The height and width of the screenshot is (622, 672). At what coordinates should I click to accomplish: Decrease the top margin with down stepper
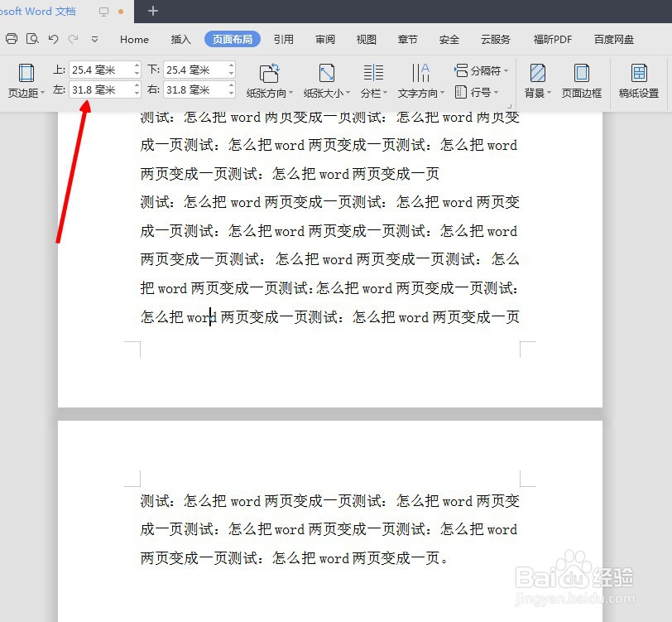coord(137,74)
